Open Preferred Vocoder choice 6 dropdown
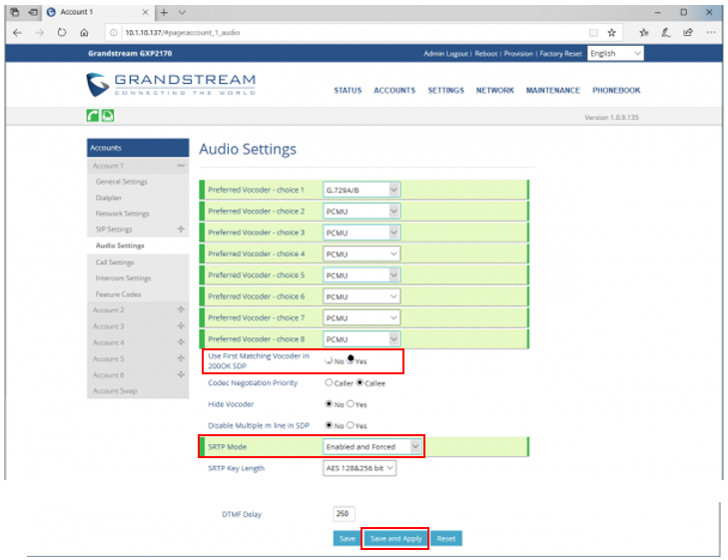 (362, 296)
